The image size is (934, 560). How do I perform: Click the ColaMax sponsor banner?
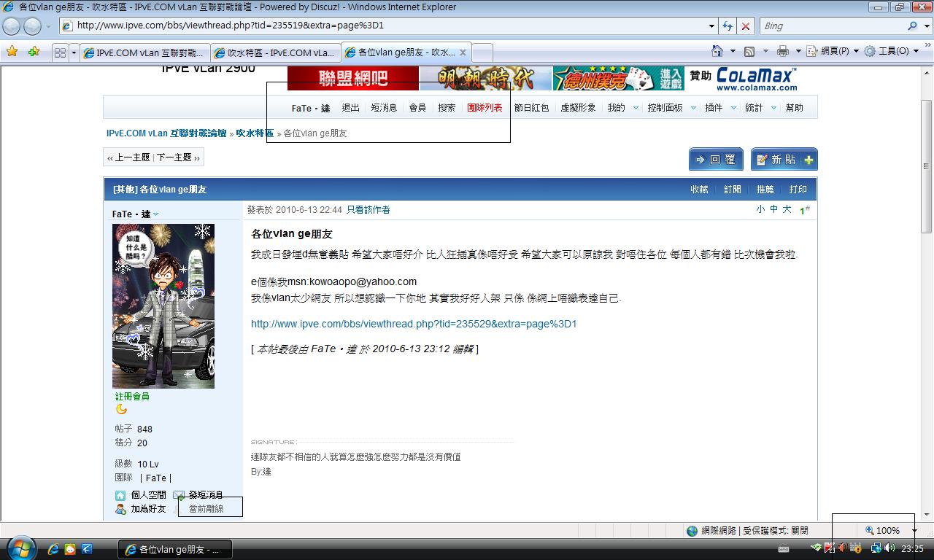coord(757,79)
